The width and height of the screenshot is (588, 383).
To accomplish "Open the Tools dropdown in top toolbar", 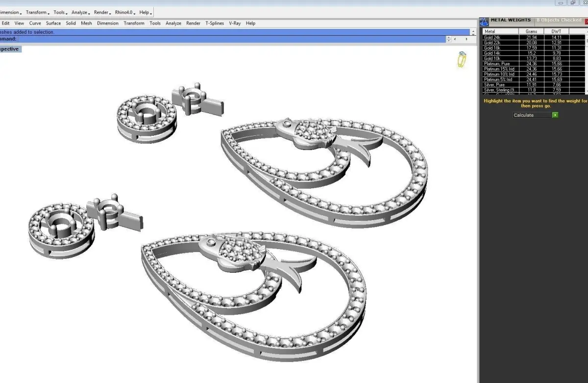I will click(x=60, y=12).
